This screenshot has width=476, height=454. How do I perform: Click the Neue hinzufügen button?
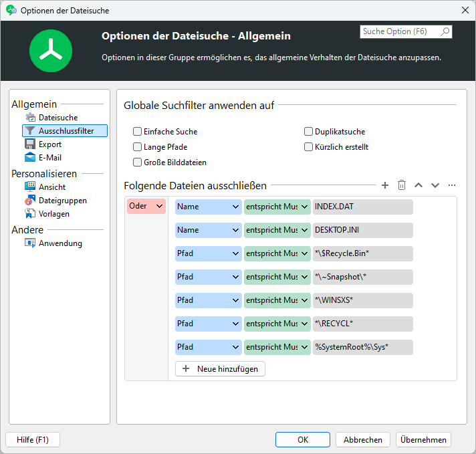[220, 369]
